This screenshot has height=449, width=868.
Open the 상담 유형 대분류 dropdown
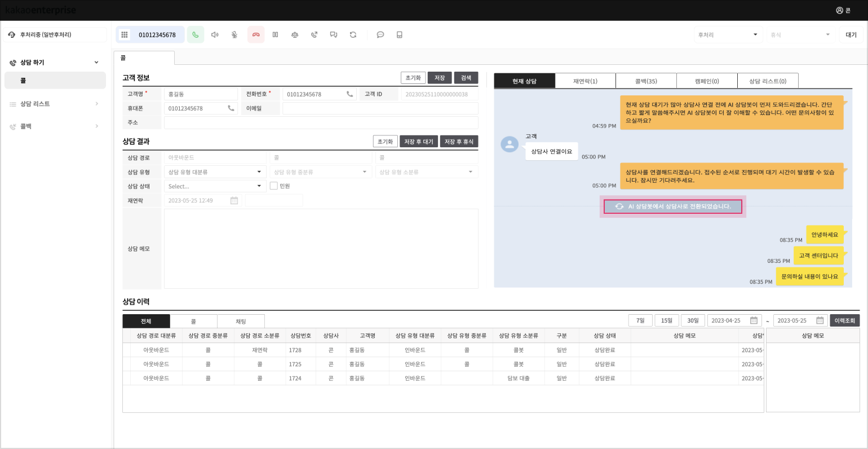(x=215, y=172)
